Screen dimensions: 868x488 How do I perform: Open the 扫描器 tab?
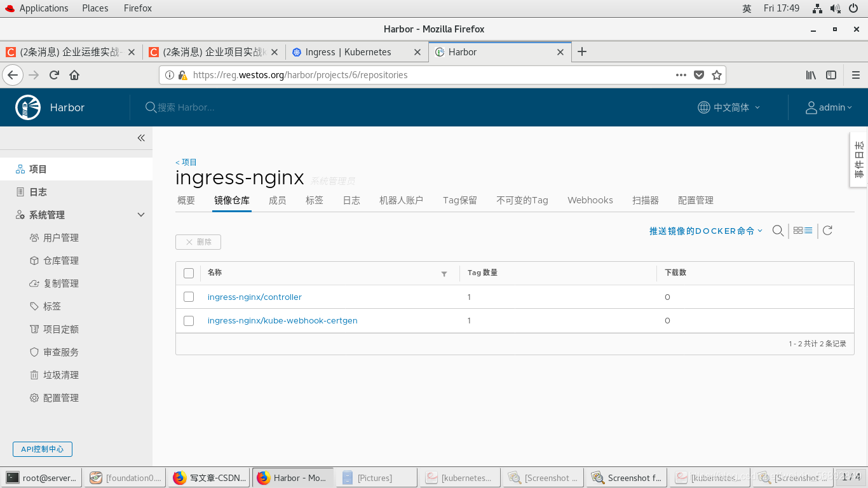tap(646, 200)
